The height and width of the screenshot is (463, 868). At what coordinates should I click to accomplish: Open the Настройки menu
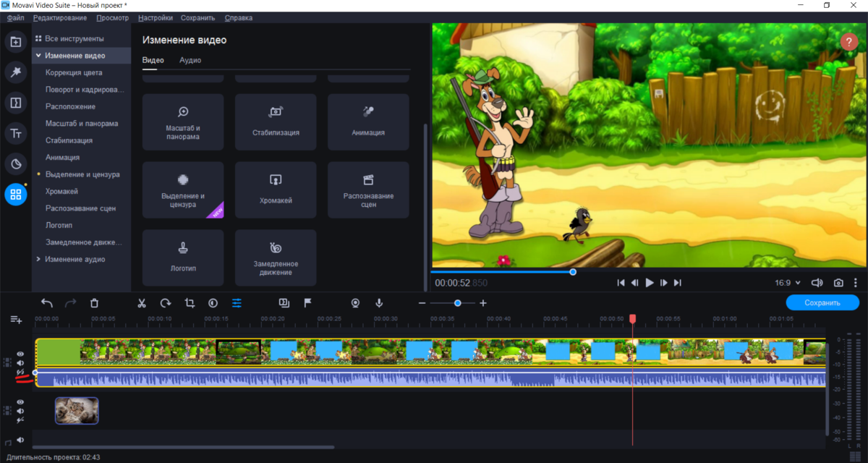(156, 17)
